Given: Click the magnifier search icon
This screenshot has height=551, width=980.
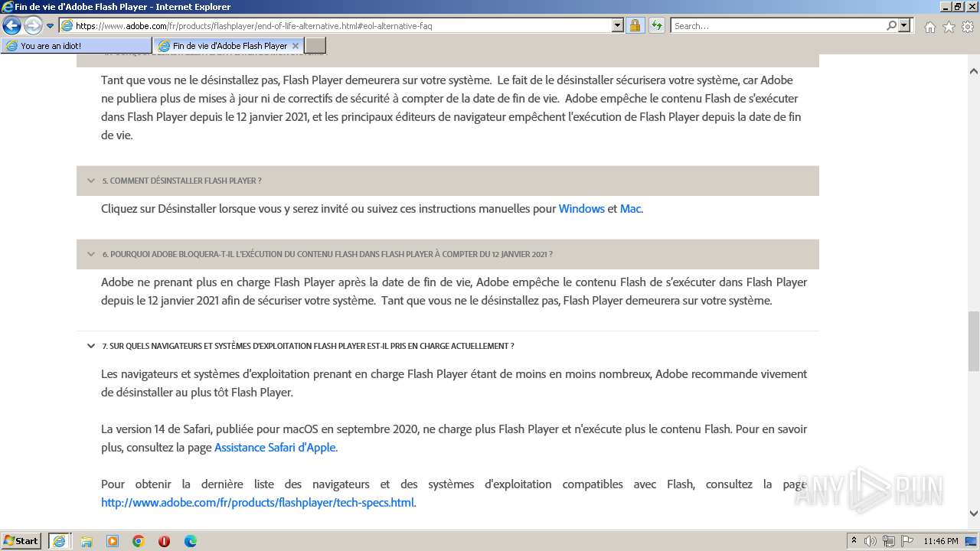Looking at the screenshot, I should tap(891, 26).
